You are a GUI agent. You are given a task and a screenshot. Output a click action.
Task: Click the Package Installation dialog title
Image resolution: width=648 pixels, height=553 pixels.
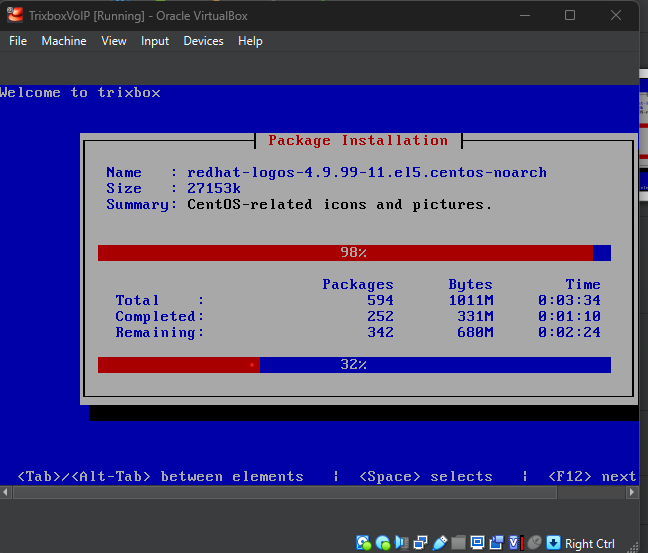pos(358,141)
